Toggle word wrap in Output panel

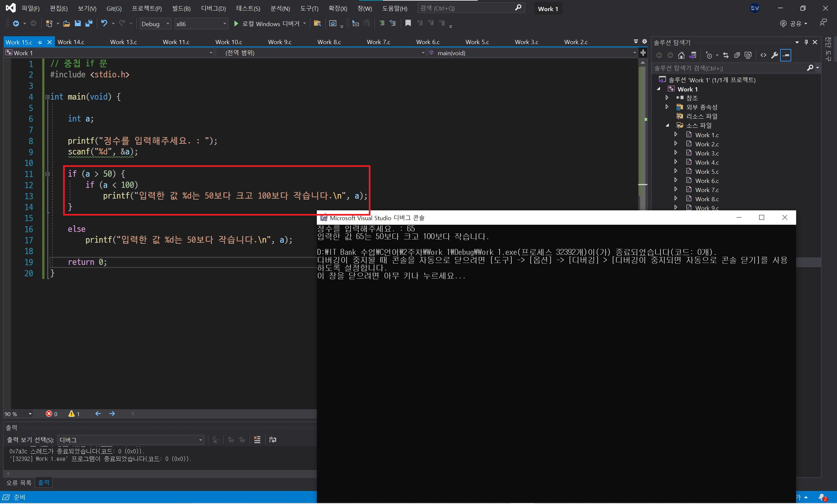272,440
